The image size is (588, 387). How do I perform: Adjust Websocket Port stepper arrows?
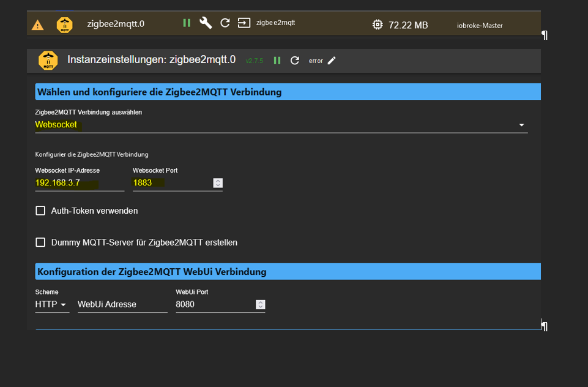click(218, 183)
